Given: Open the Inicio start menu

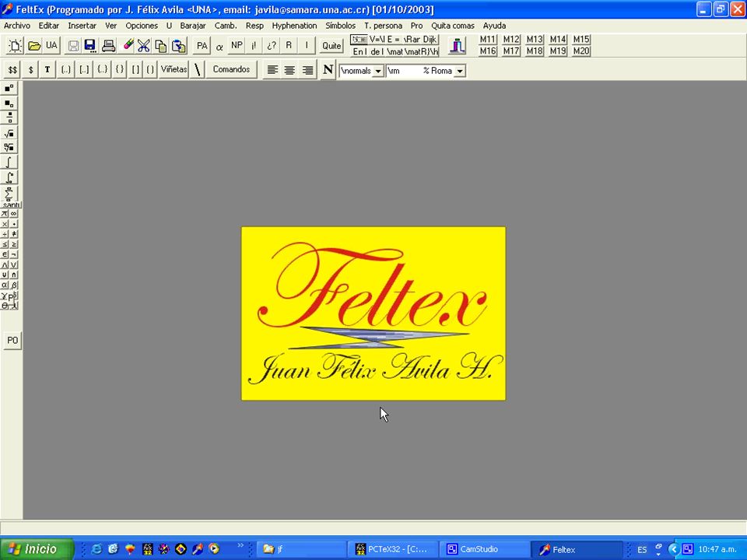Looking at the screenshot, I should (37, 549).
